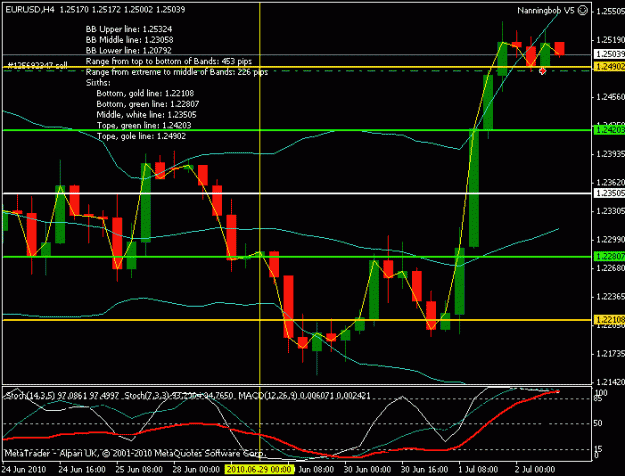Click the Stoch(7,3,3) indicator label
Viewport: 625px width, 476px height.
(179, 396)
